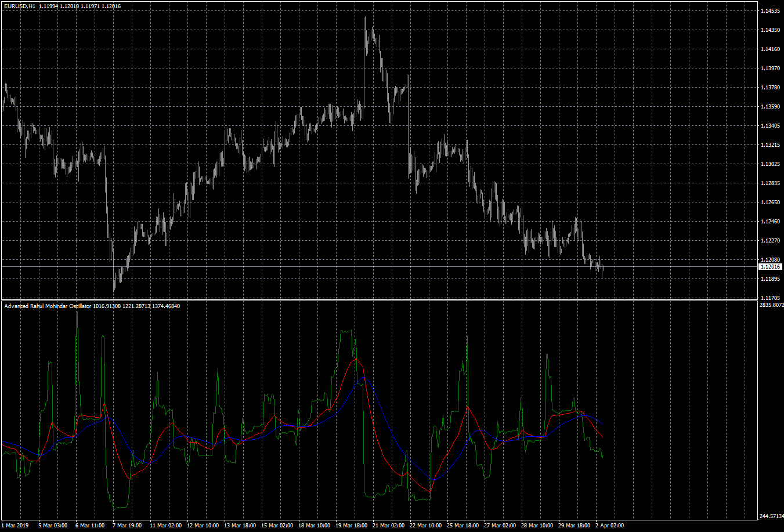Click the EURUSD,H1 chart title text
This screenshot has width=784, height=532.
pos(19,6)
